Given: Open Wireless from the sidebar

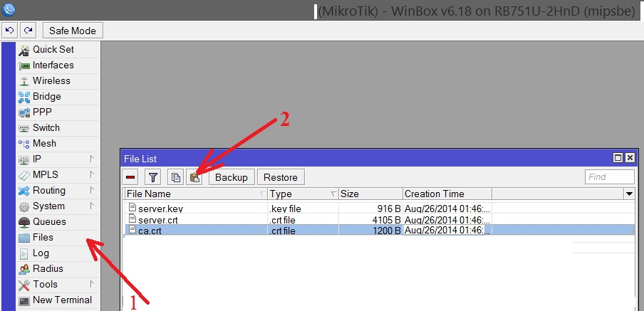Looking at the screenshot, I should [x=51, y=80].
